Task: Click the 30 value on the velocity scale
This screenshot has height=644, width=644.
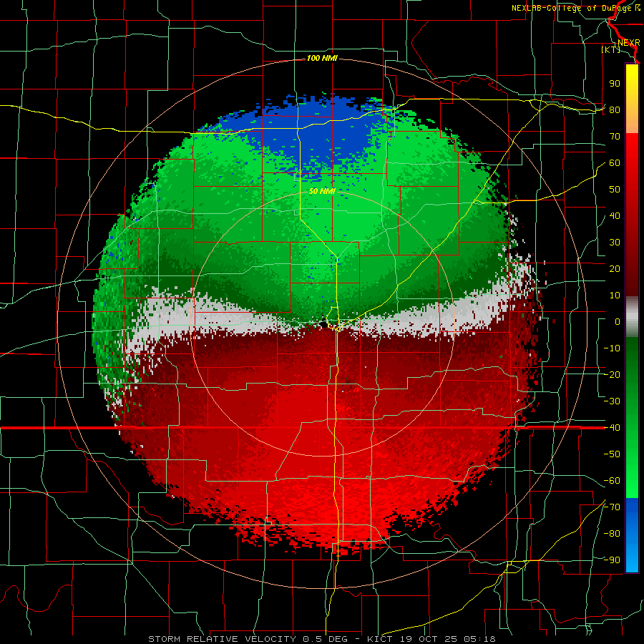Action: point(615,243)
